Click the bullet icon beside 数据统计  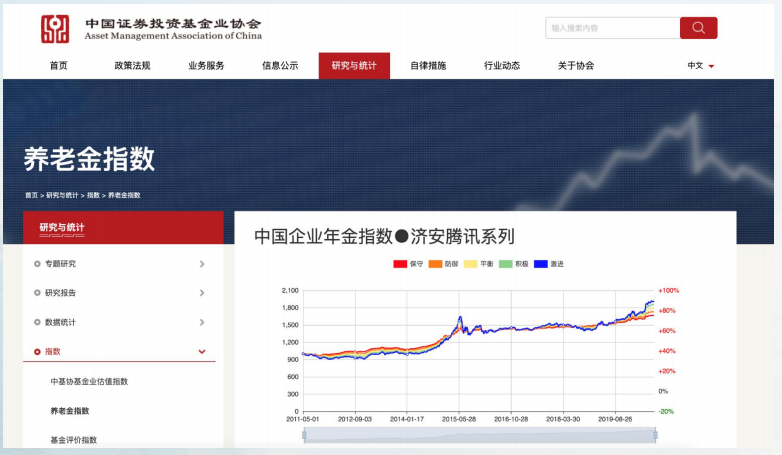pyautogui.click(x=38, y=322)
